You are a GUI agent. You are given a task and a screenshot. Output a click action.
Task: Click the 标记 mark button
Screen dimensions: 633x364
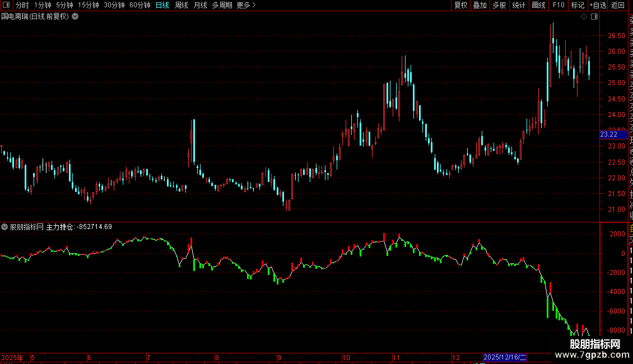click(x=578, y=5)
